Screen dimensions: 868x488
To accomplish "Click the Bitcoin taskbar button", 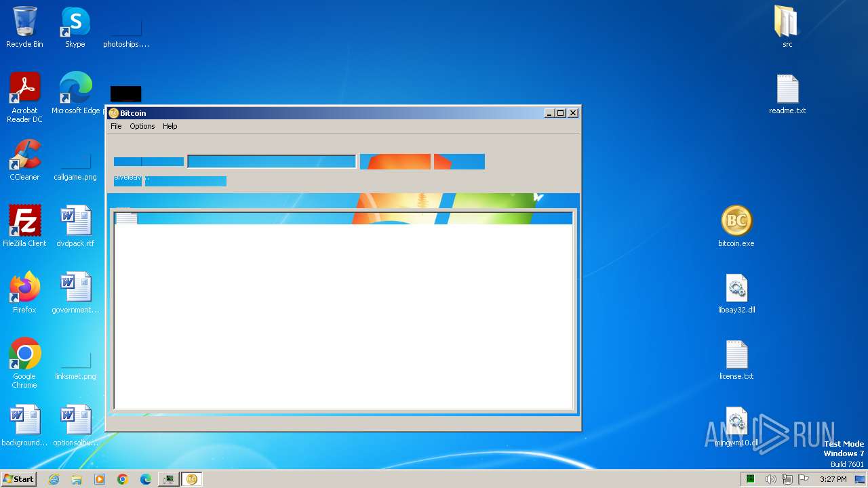I will click(192, 479).
